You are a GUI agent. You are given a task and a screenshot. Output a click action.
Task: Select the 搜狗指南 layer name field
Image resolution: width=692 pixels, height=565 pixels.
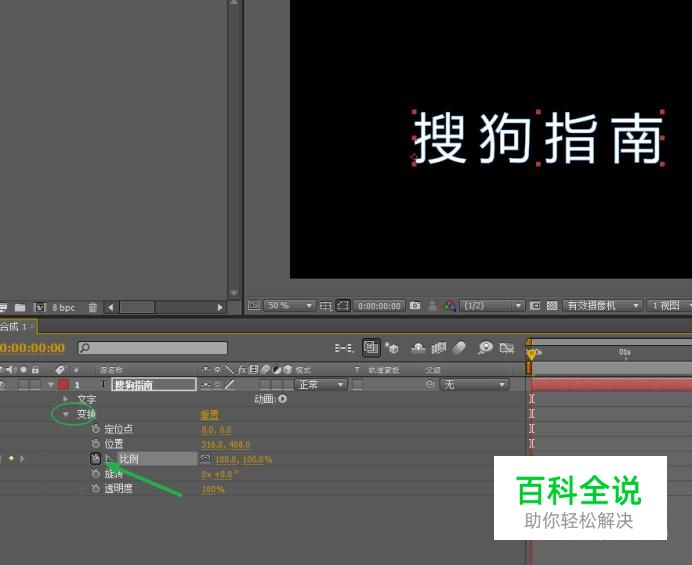pyautogui.click(x=154, y=385)
